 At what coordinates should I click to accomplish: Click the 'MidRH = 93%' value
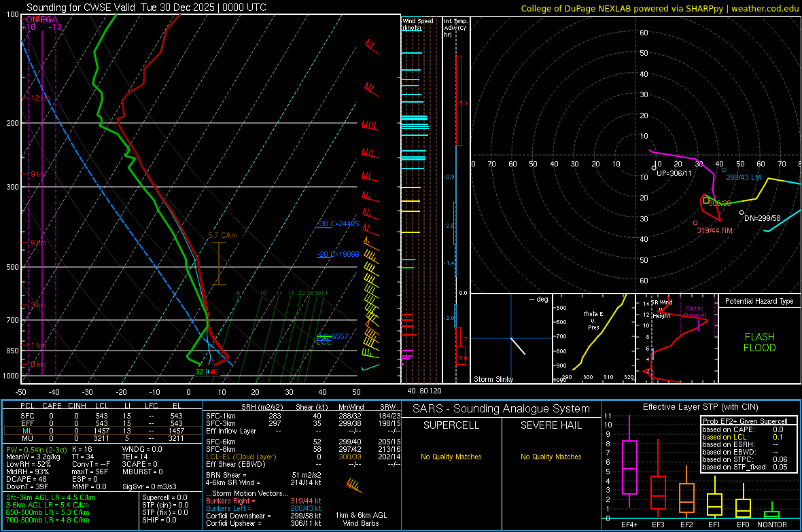pos(28,472)
